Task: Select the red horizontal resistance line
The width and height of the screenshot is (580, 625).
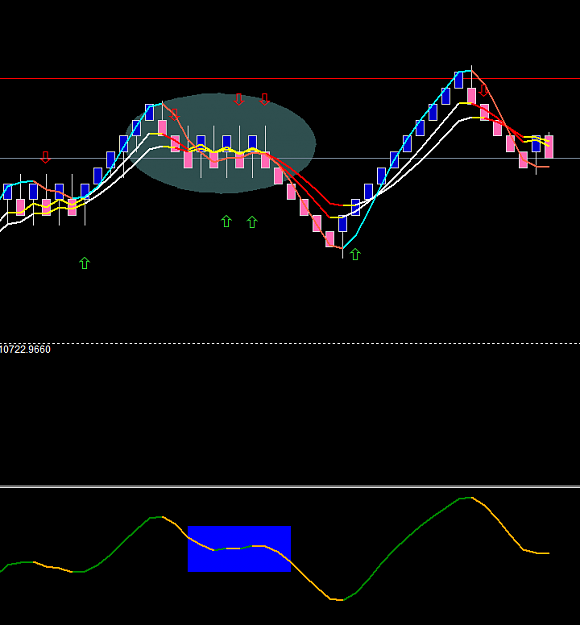Action: click(290, 79)
